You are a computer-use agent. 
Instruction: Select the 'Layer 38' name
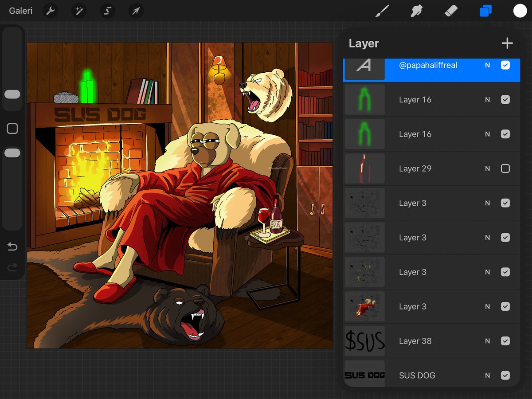pos(415,341)
